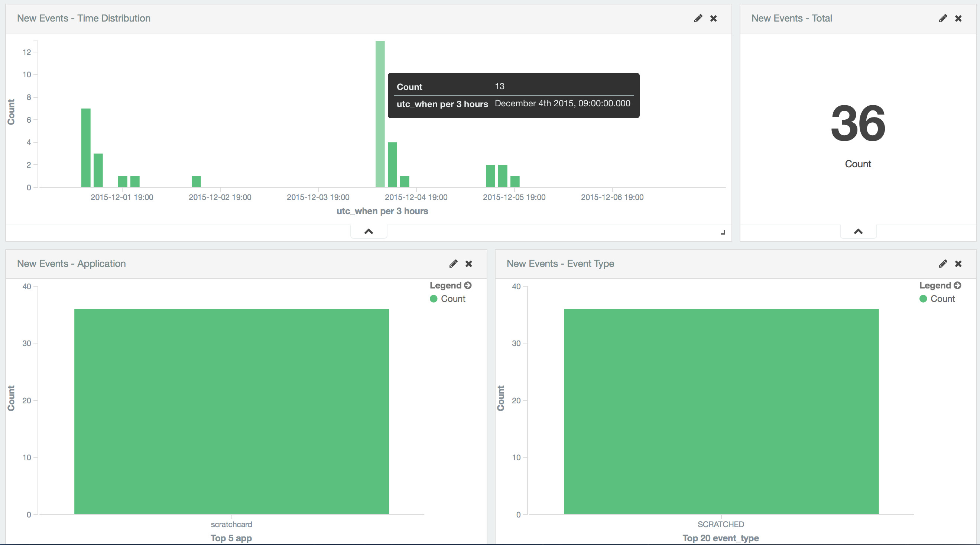Expand spy chevron under Total count panel
Screen dimensions: 980x545
858,231
